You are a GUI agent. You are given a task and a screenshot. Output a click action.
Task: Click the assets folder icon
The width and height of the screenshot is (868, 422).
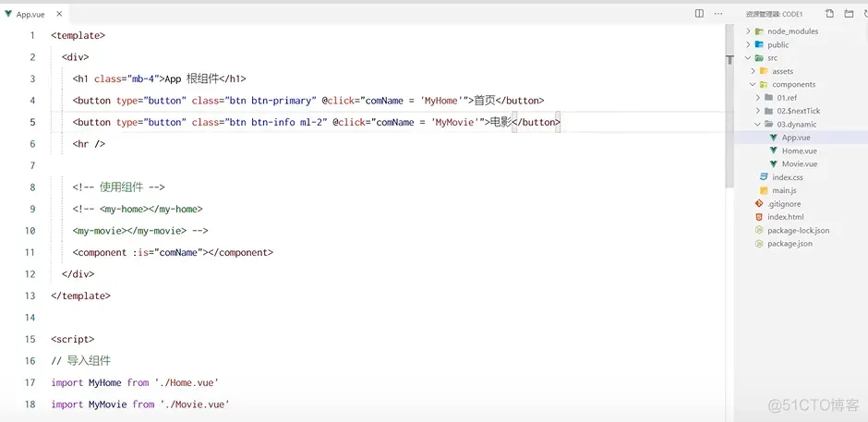(x=764, y=71)
